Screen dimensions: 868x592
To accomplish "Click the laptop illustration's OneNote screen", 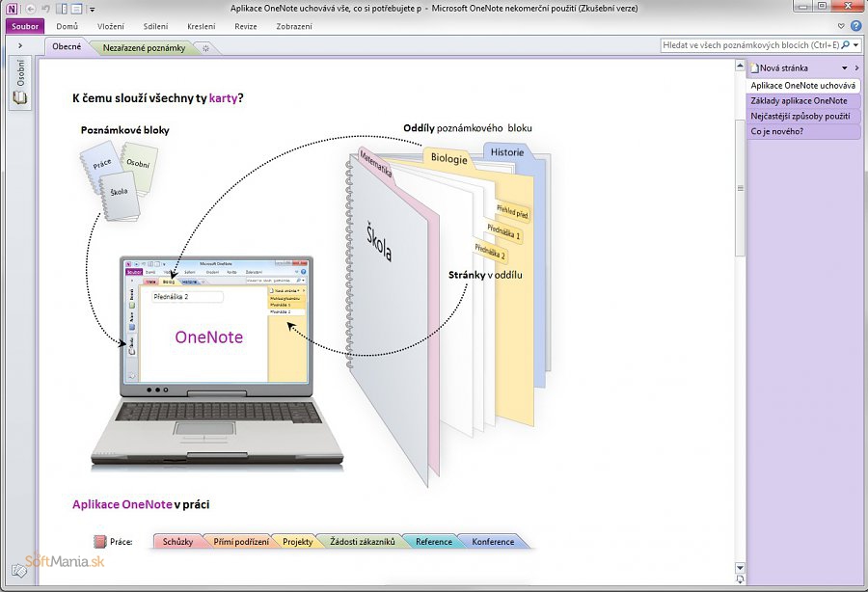I will click(x=216, y=320).
